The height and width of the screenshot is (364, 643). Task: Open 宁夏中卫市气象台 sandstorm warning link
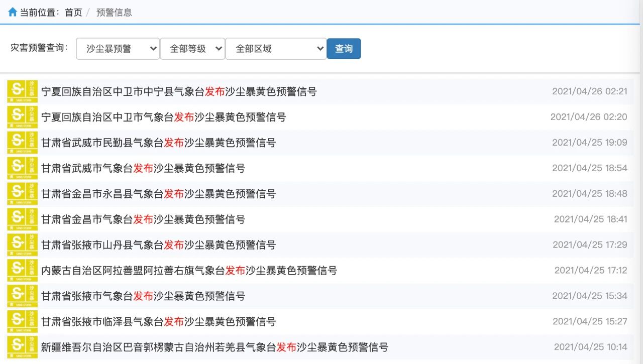(x=163, y=117)
